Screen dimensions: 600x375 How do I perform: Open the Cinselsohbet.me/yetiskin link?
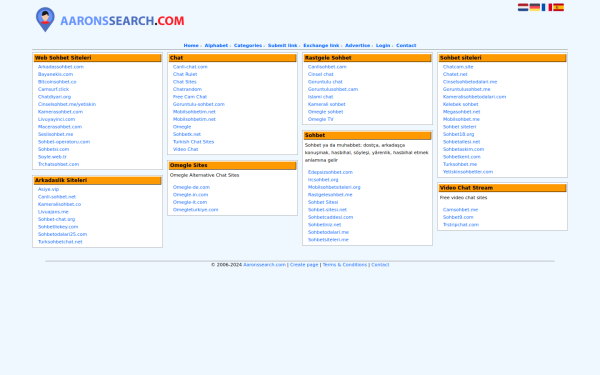tap(67, 104)
